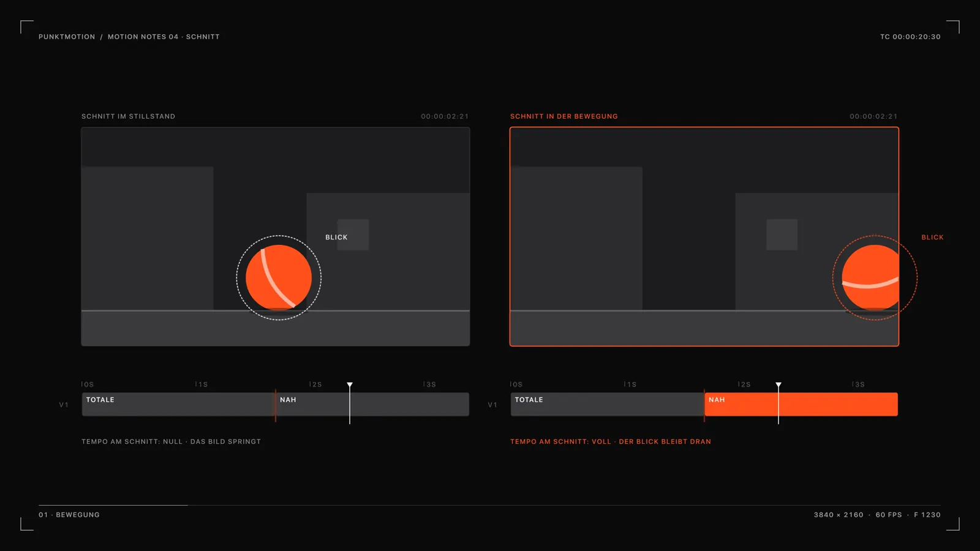This screenshot has width=980, height=551.
Task: Click the 3S tick on left ruler
Action: (x=429, y=384)
